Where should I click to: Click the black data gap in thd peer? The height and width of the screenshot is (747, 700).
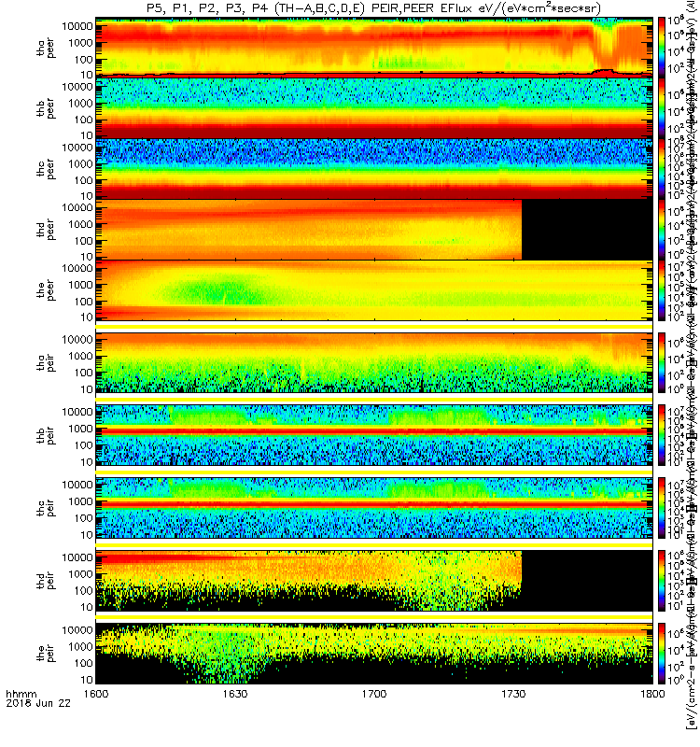tap(587, 230)
